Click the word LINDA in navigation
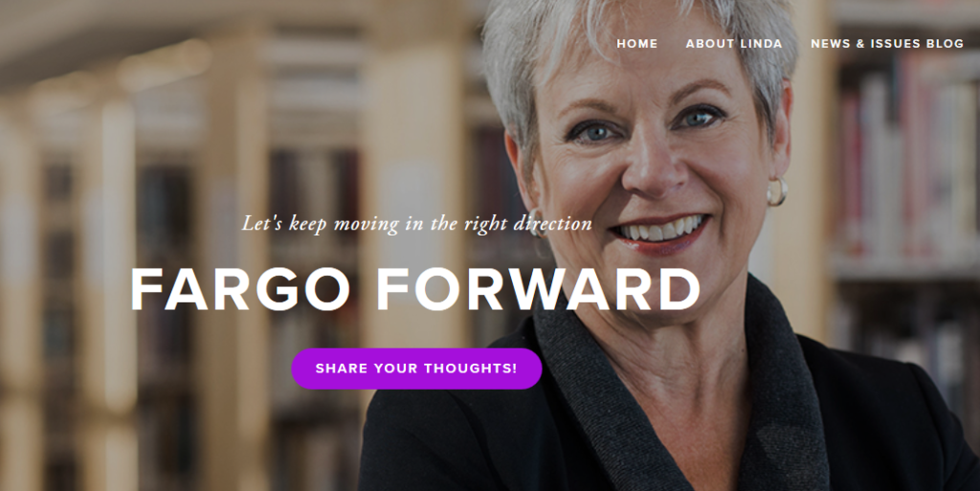 pos(760,44)
